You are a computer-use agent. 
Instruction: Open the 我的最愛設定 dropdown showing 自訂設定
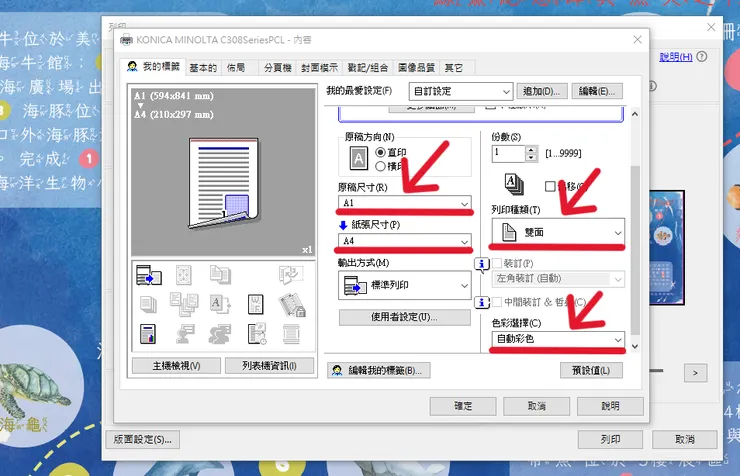click(461, 92)
